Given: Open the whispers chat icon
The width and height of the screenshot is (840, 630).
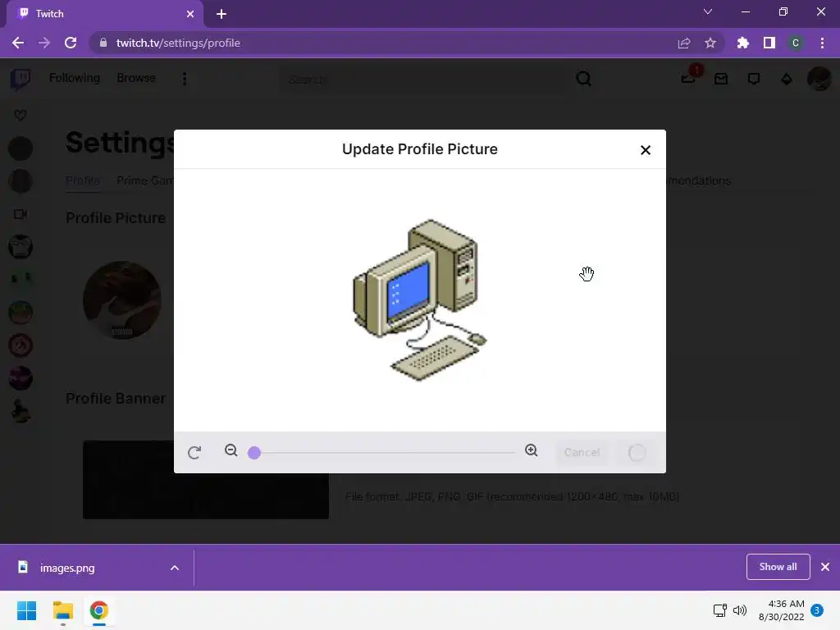Looking at the screenshot, I should coord(754,80).
